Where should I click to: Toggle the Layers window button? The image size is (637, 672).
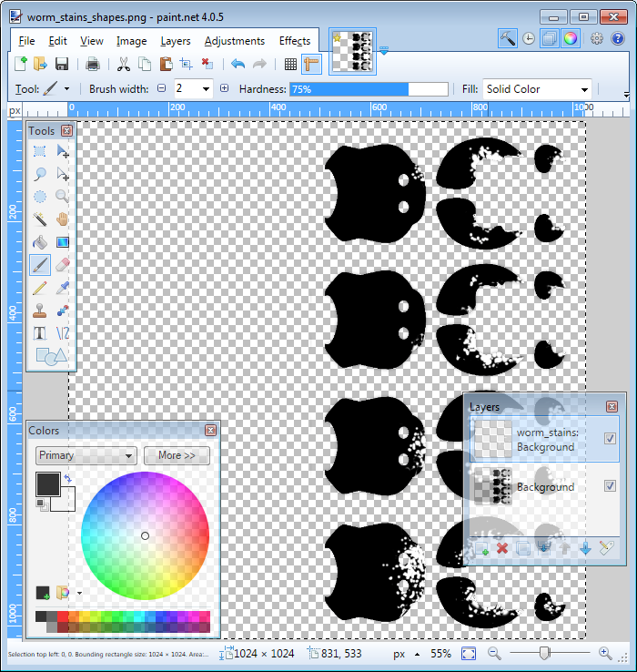pyautogui.click(x=549, y=38)
